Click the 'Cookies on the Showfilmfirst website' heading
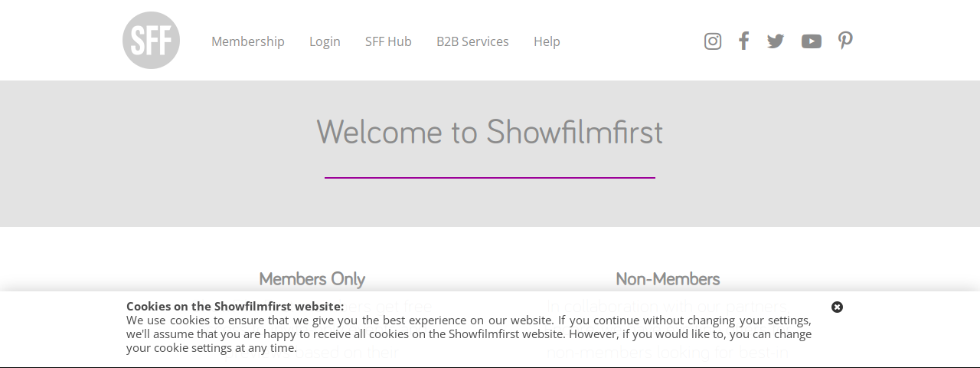Screen dimensions: 980x368 (x=235, y=306)
